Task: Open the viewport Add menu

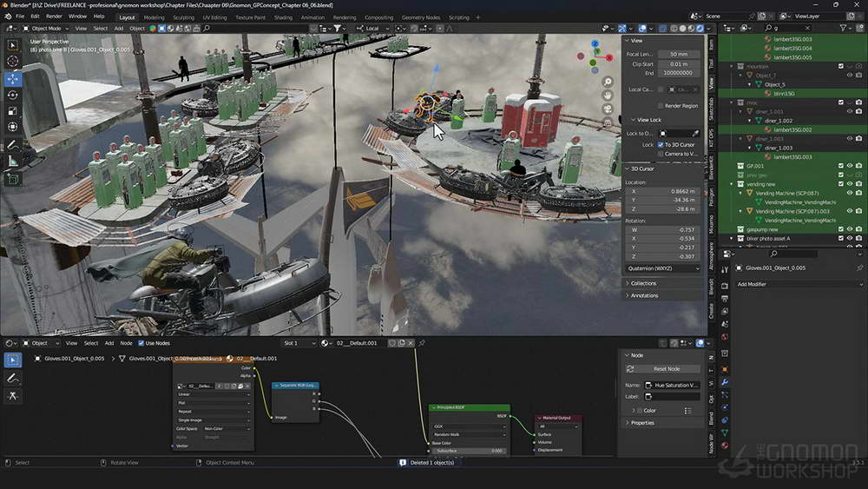Action: tap(118, 29)
